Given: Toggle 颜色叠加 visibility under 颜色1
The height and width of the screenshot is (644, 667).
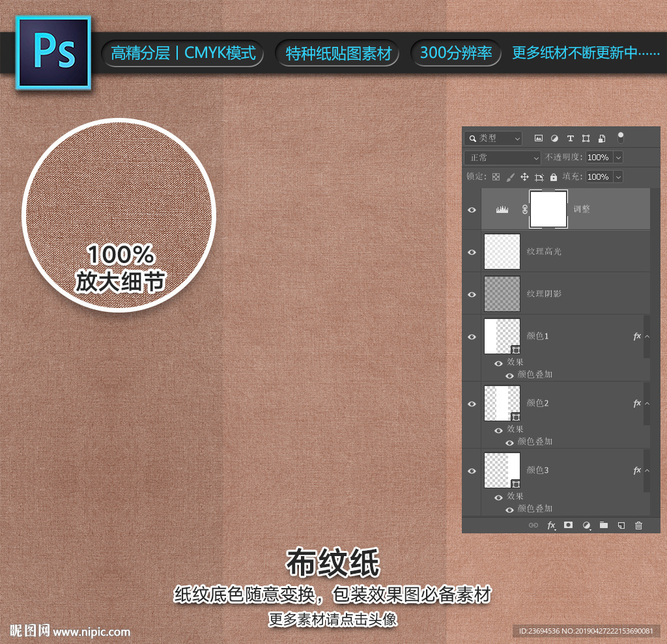Looking at the screenshot, I should 509,376.
